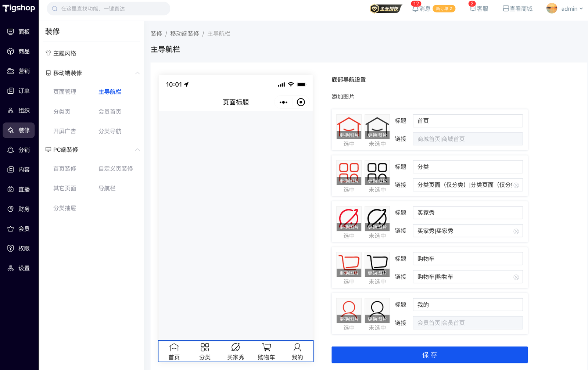Go to 商品 products in the sidebar
This screenshot has height=370, width=588.
19,51
